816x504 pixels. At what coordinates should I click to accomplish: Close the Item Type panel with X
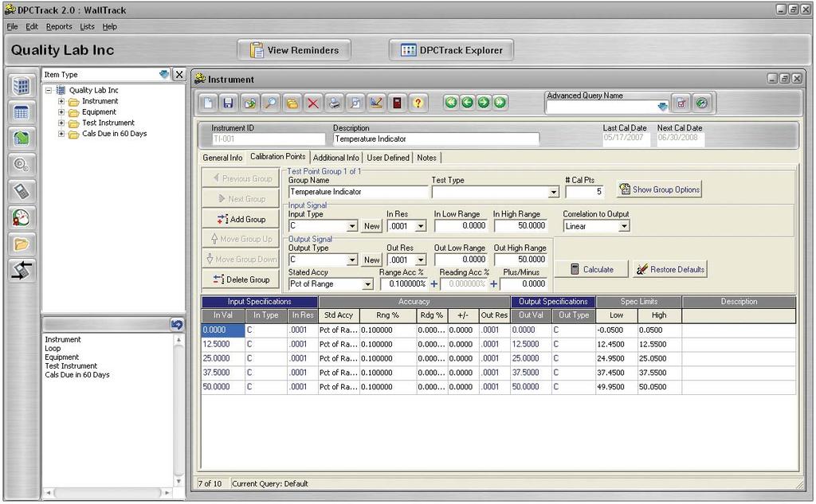pyautogui.click(x=179, y=74)
